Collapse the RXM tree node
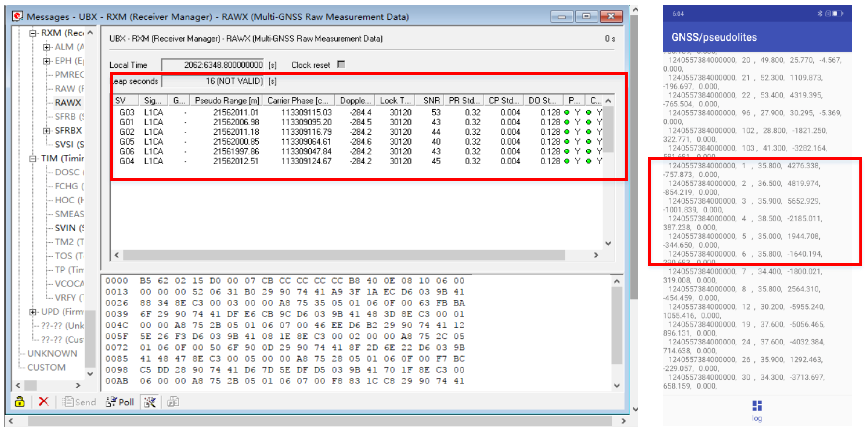868x430 pixels. 33,33
